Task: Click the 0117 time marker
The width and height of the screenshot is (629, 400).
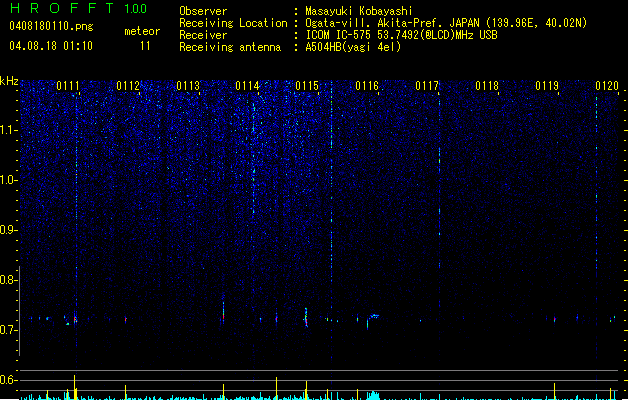Action: tap(427, 86)
